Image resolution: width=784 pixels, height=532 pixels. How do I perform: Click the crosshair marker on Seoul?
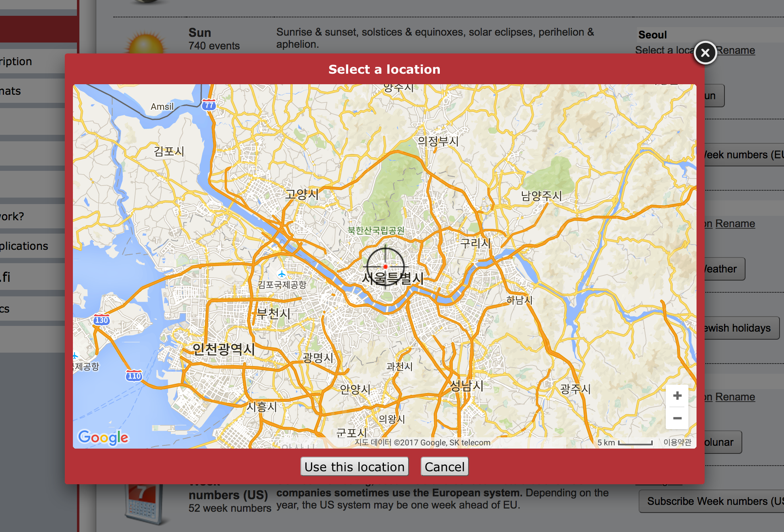click(x=385, y=266)
